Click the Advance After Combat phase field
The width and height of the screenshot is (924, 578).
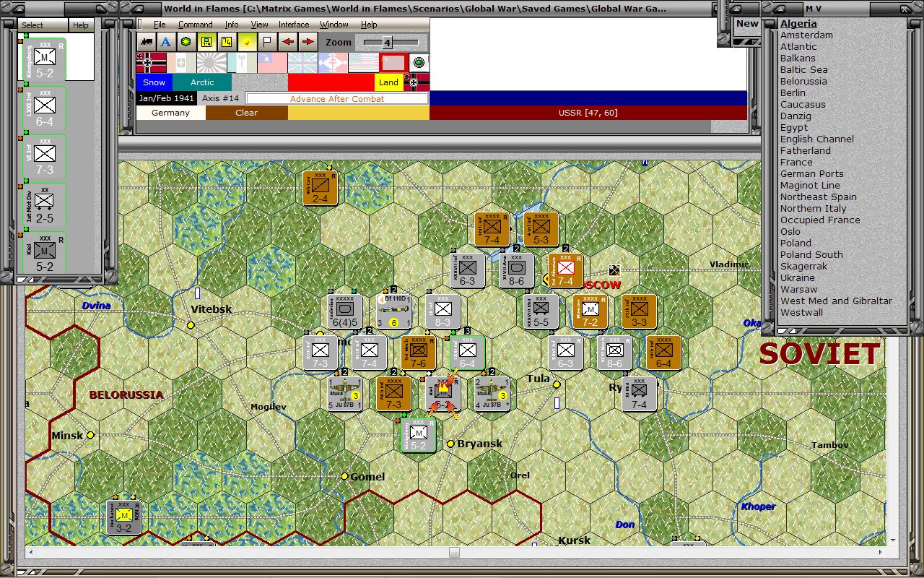tap(337, 98)
